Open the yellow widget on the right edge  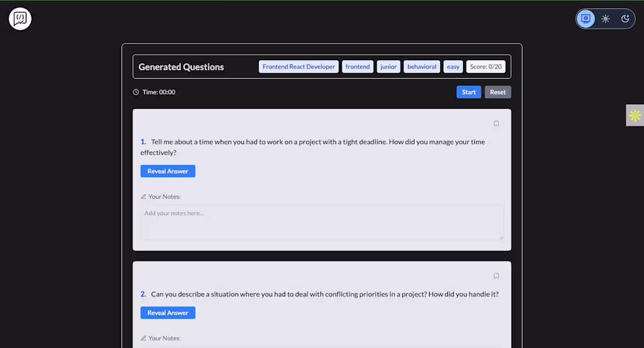pos(635,115)
